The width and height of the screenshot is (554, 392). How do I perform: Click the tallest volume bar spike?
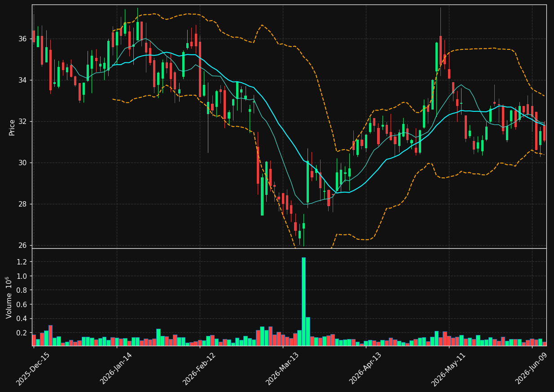303,301
